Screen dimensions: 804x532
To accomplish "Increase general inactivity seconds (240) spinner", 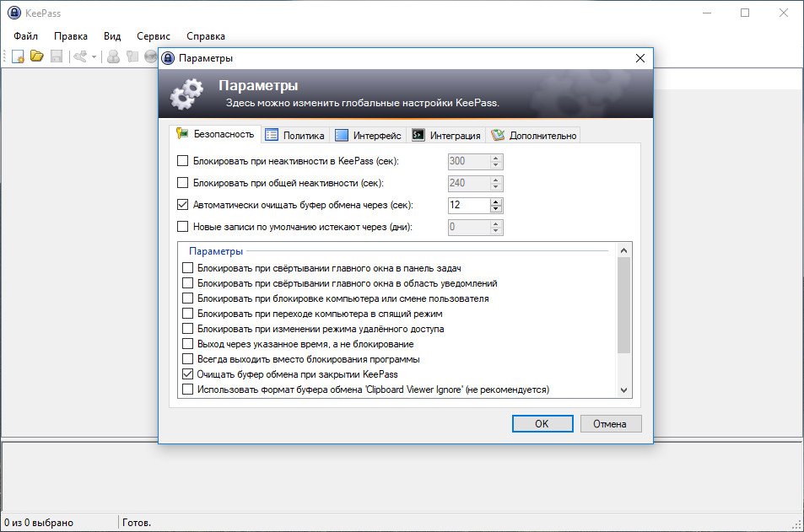I will (495, 180).
